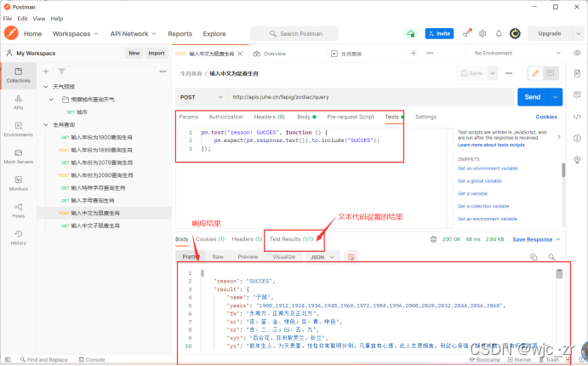Image resolution: width=588 pixels, height=366 pixels.
Task: Open the Flows sidebar panel
Action: (19, 210)
